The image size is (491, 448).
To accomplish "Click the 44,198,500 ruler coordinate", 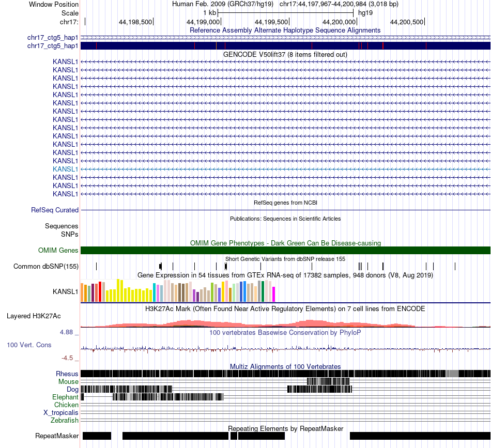I will point(135,22).
